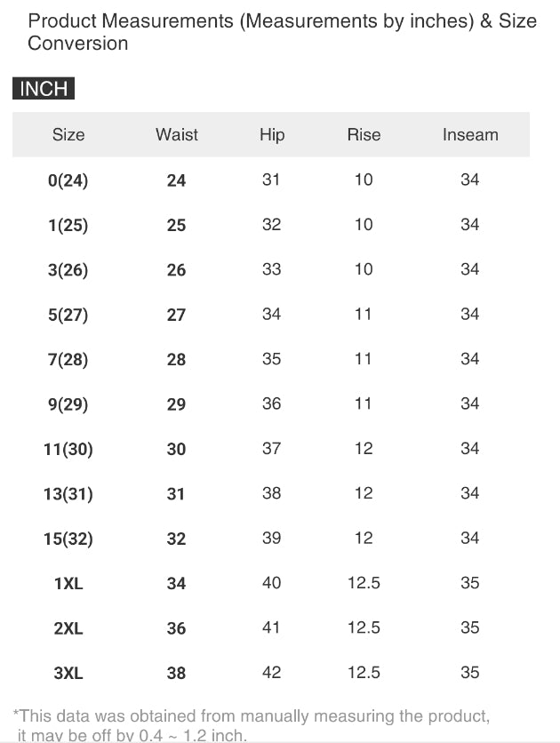Click the 11(30) size row label
This screenshot has width=560, height=743.
pyautogui.click(x=68, y=450)
